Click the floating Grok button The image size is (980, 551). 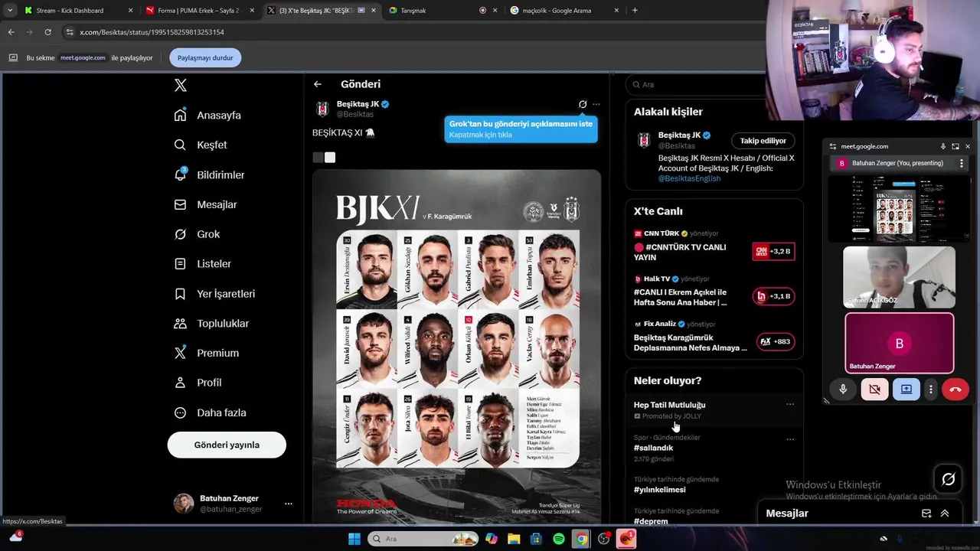[x=948, y=479]
